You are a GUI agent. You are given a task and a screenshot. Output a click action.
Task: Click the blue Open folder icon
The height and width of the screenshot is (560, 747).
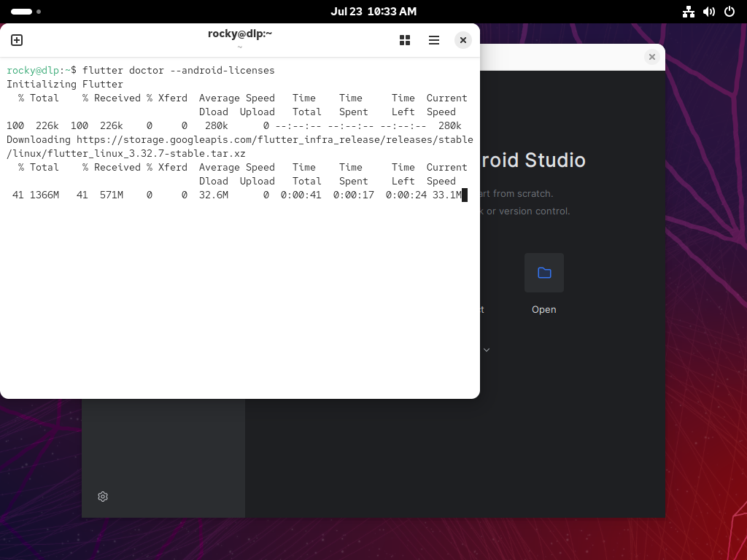coord(544,272)
